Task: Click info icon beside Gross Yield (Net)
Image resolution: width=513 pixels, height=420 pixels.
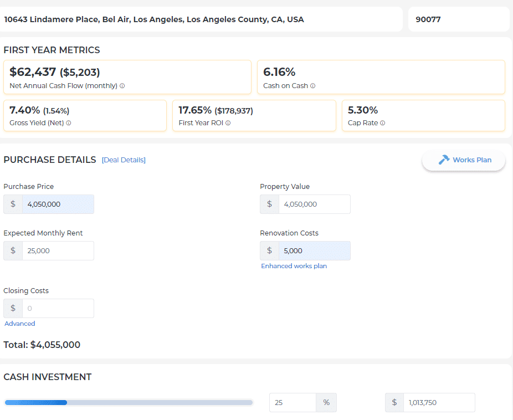Action: coord(68,123)
